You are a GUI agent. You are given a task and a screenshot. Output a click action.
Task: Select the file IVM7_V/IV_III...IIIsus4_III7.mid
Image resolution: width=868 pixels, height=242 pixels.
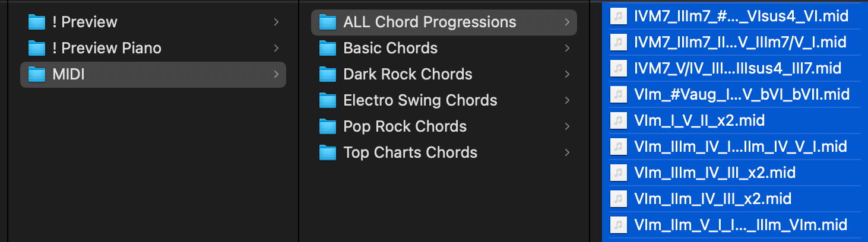[x=737, y=69]
